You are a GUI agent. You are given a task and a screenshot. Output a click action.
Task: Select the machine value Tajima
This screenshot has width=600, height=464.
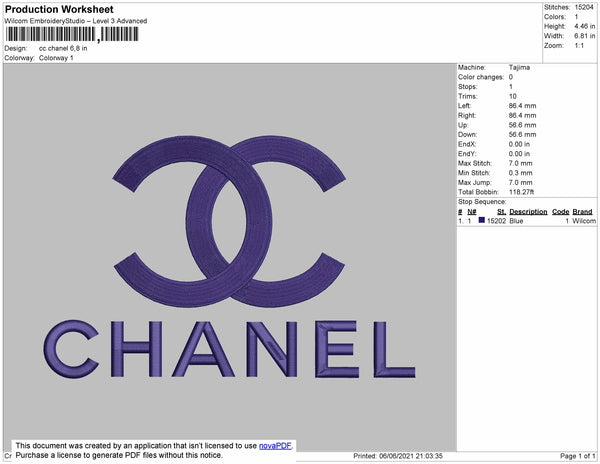(x=519, y=67)
